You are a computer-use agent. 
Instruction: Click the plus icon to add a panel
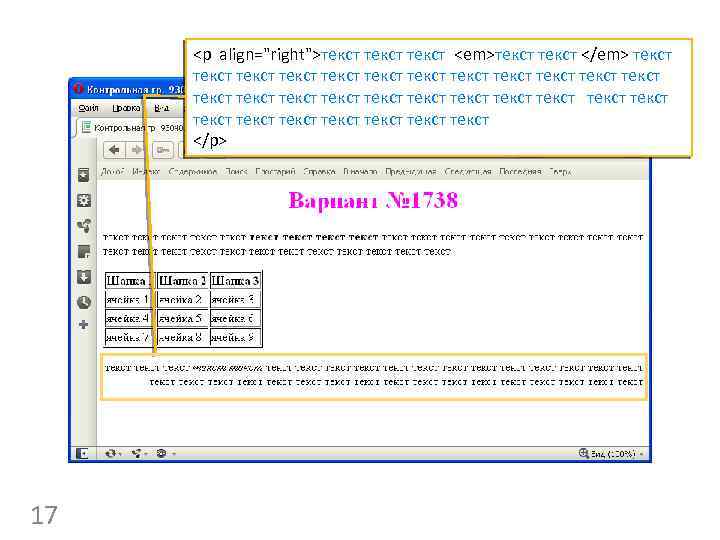[x=84, y=325]
